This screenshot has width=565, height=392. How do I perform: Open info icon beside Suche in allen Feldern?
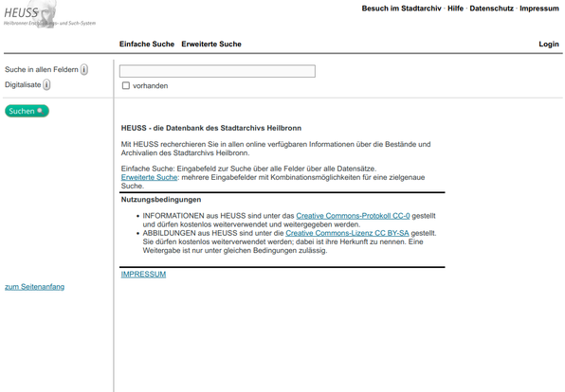[84, 69]
